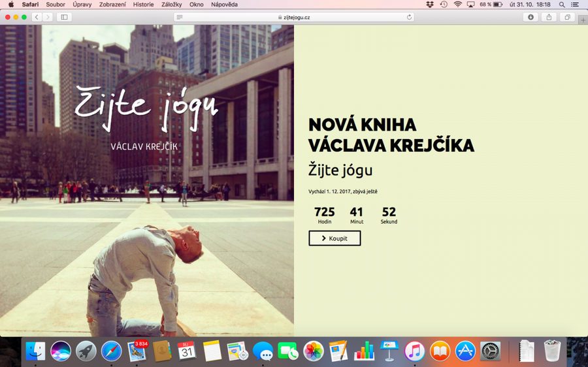The width and height of the screenshot is (588, 367).
Task: Open Notification Center
Action: [x=575, y=5]
